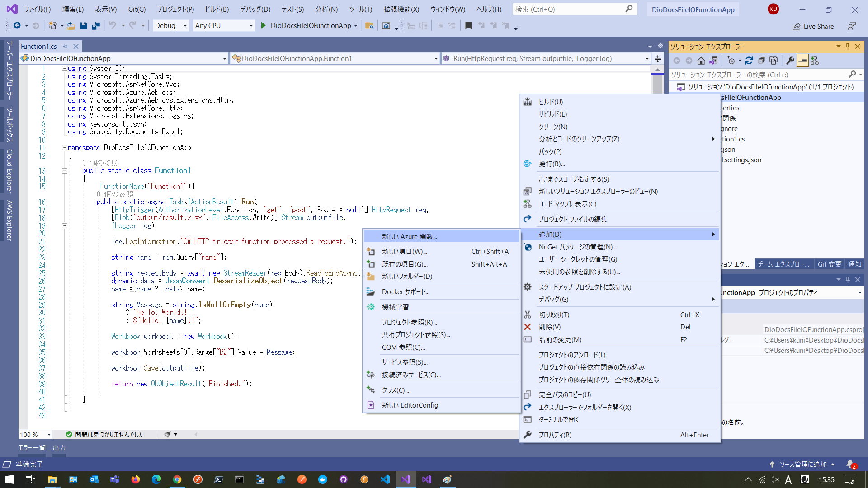This screenshot has height=488, width=868.
Task: Select 新しい Azure 関数... from submenu
Action: click(x=441, y=236)
